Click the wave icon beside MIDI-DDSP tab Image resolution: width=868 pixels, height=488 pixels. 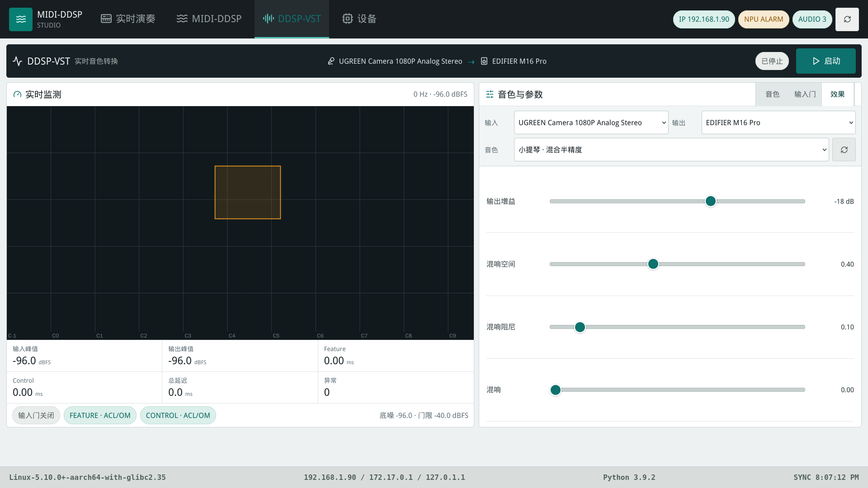pyautogui.click(x=182, y=19)
